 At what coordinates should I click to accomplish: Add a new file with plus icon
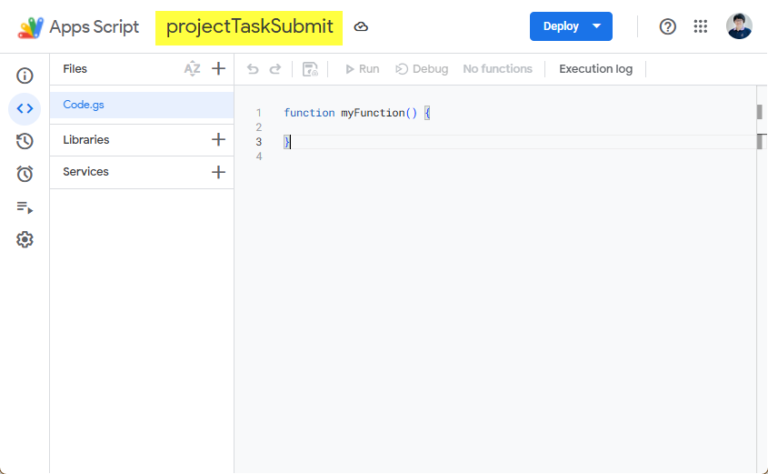click(x=218, y=69)
